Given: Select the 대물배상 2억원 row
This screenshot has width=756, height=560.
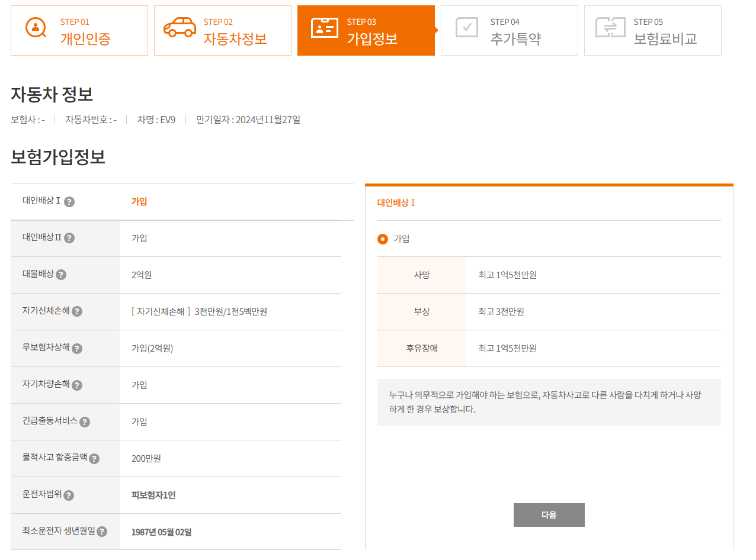Looking at the screenshot, I should pos(178,275).
